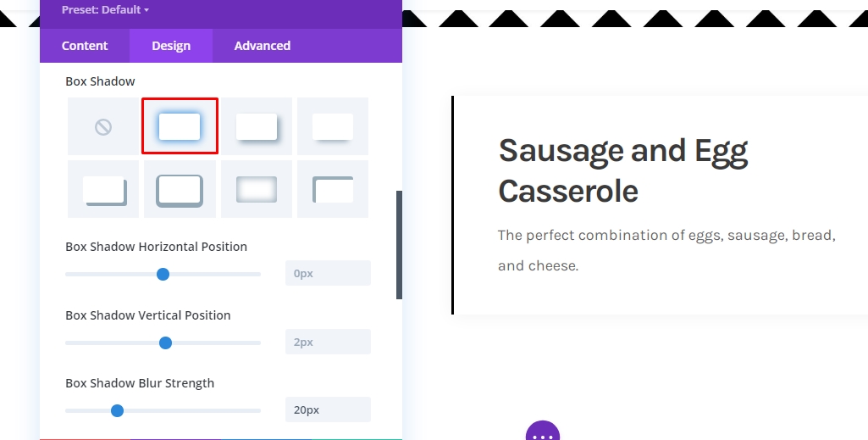Image resolution: width=868 pixels, height=440 pixels.
Task: Click the Box Shadow Blur Strength slider handle
Action: tap(117, 410)
